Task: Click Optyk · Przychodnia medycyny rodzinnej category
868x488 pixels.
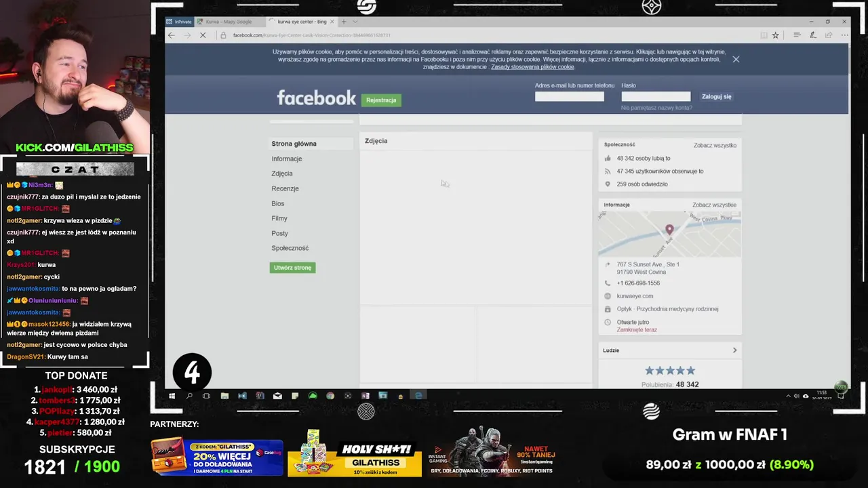Action: pos(667,309)
